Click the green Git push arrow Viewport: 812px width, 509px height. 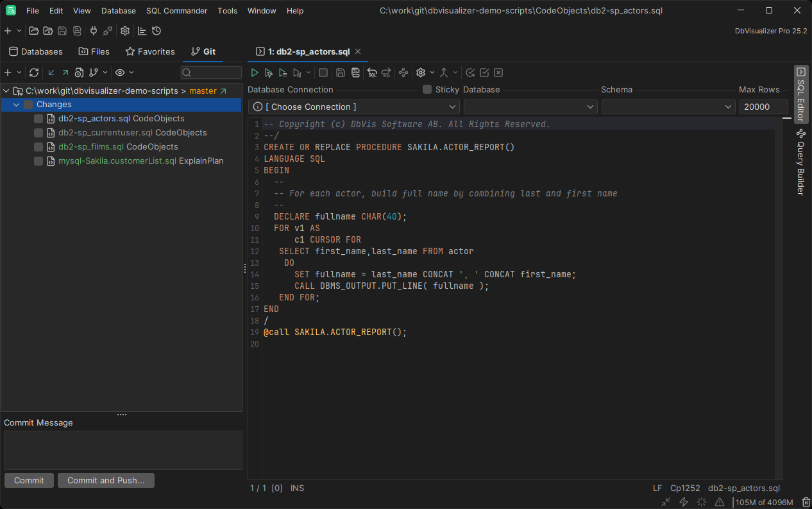coord(65,73)
